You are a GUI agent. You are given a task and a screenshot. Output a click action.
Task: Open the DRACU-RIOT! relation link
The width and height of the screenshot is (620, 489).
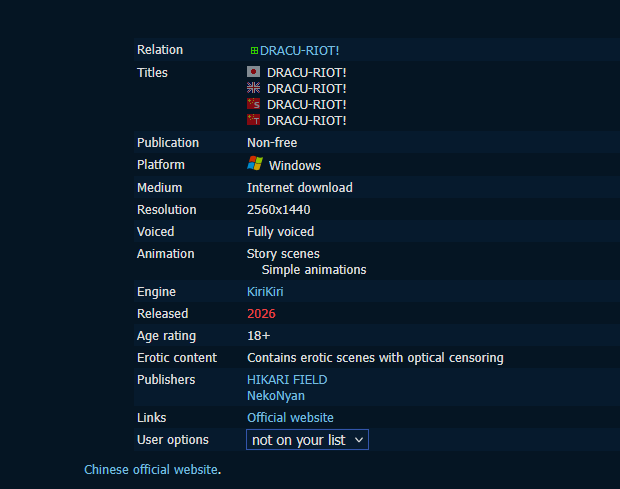click(x=299, y=51)
